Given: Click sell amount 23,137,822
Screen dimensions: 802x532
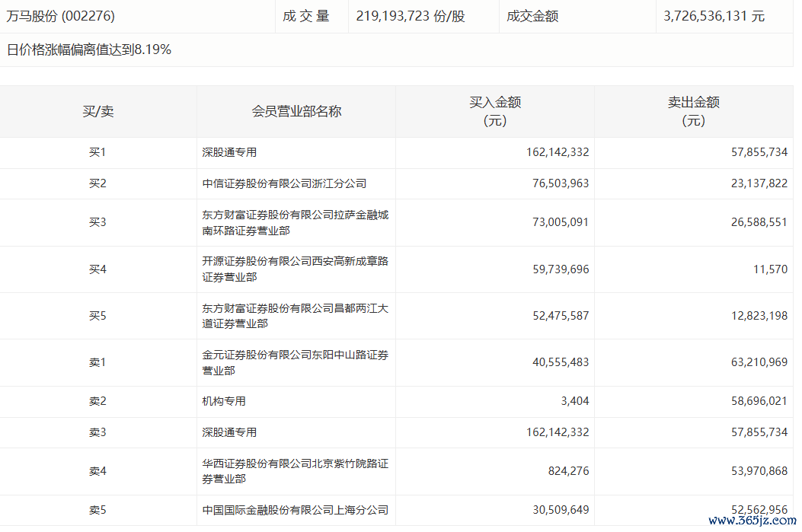Looking at the screenshot, I should pos(759,183).
